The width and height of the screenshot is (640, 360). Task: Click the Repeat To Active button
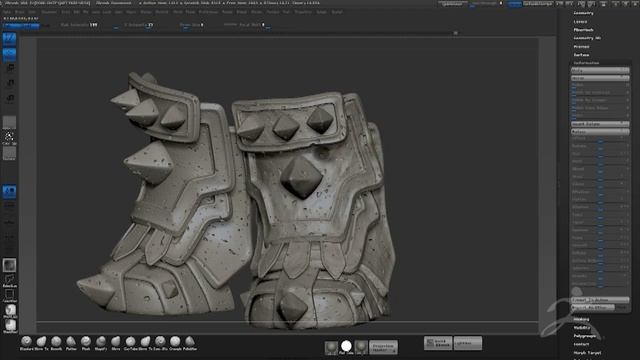(x=600, y=300)
